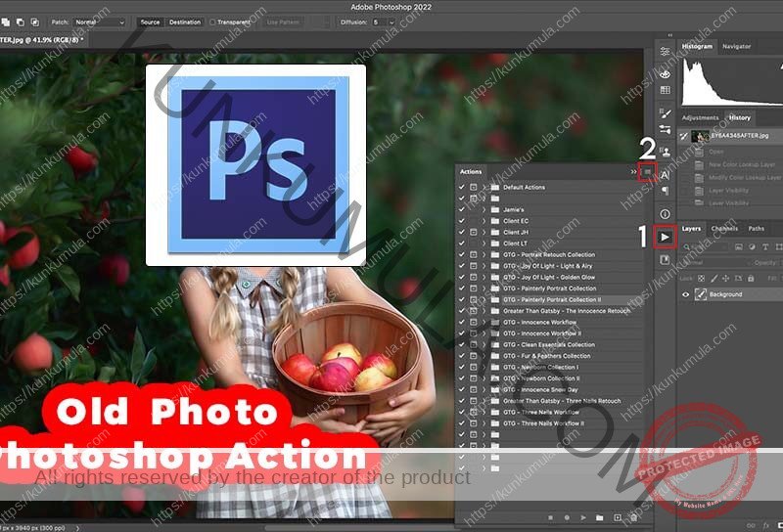Expand GTG - Joy Of Light - Golden Glow

coord(484,277)
